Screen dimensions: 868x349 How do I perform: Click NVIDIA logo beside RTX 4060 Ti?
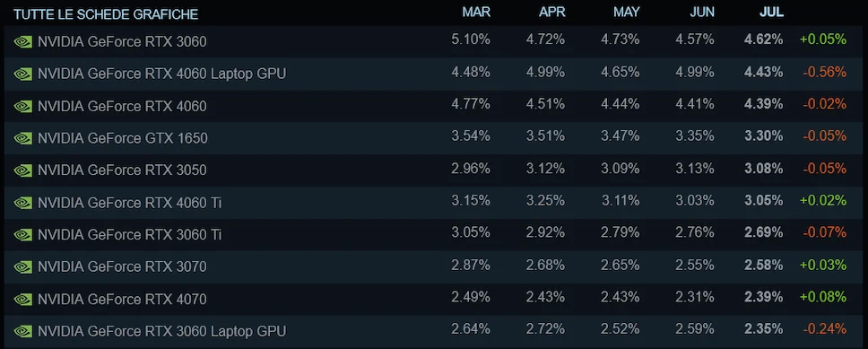(22, 203)
